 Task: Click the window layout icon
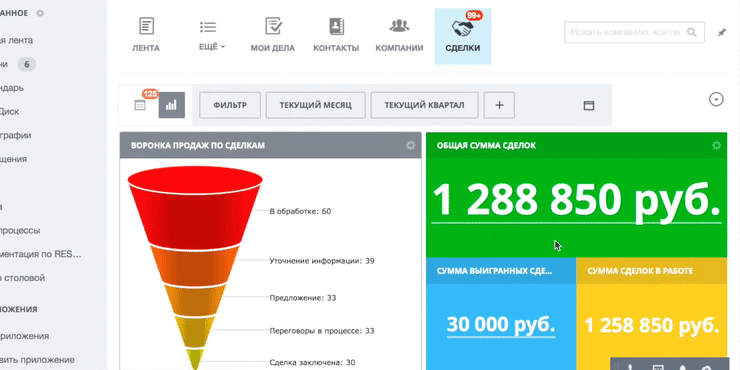[x=589, y=105]
